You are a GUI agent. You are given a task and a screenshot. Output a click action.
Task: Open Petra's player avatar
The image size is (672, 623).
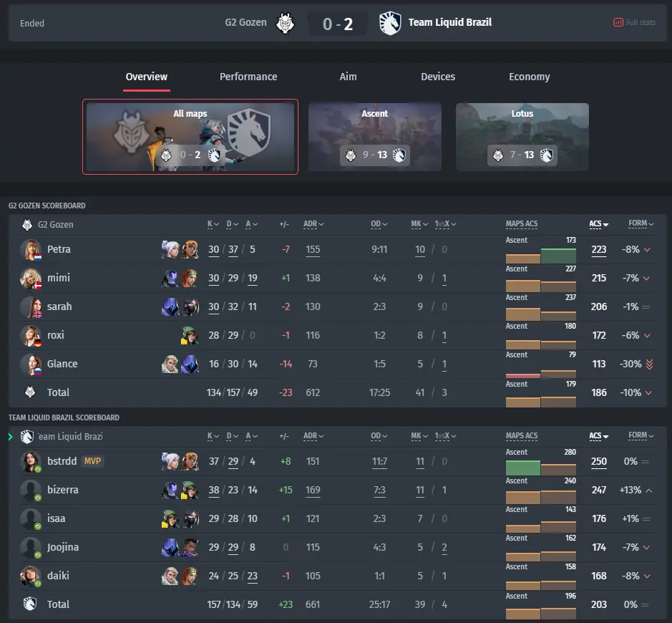coord(31,249)
